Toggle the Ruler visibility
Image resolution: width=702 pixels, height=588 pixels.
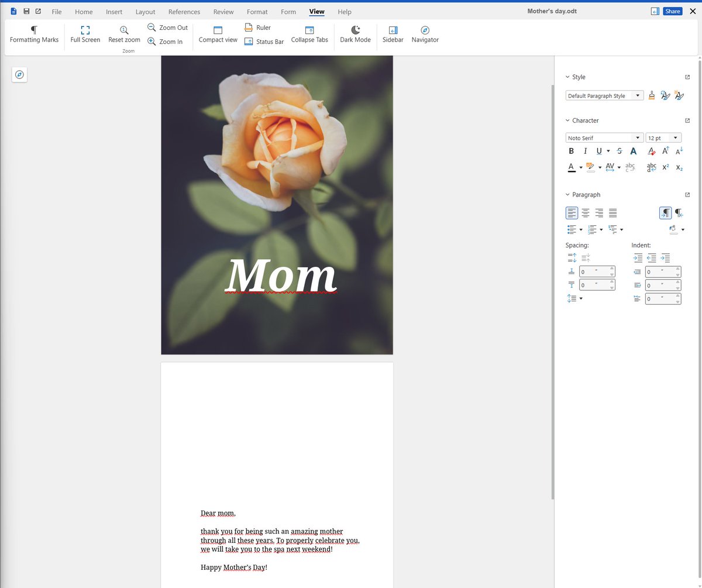coord(257,27)
